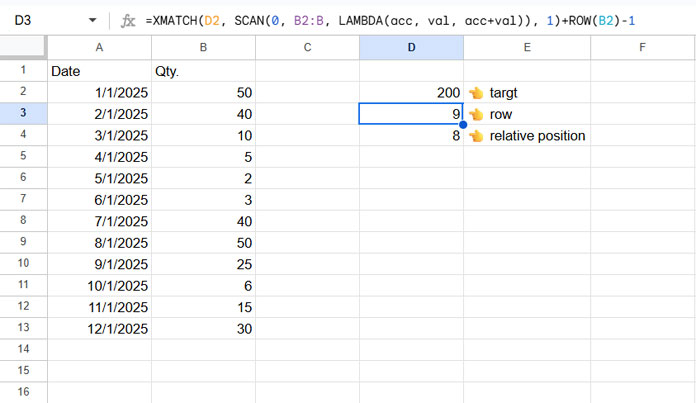Select quantity 25 next to 9/1/2025
Screen dimensions: 696x403
(x=203, y=264)
